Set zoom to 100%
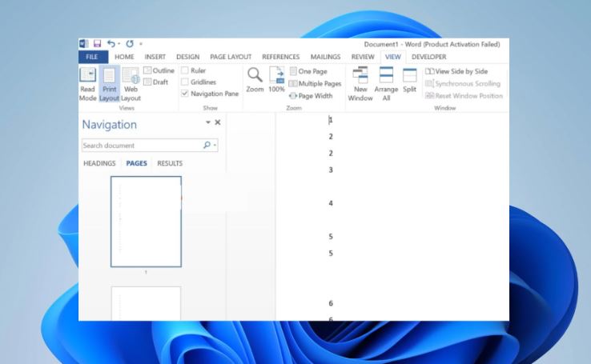Viewport: 591px width, 364px height. click(x=276, y=80)
